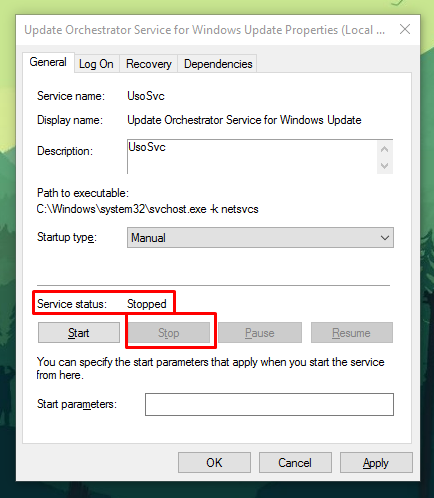Viewport: 434px width, 498px height.
Task: Click the dialog title bar text
Action: point(205,30)
